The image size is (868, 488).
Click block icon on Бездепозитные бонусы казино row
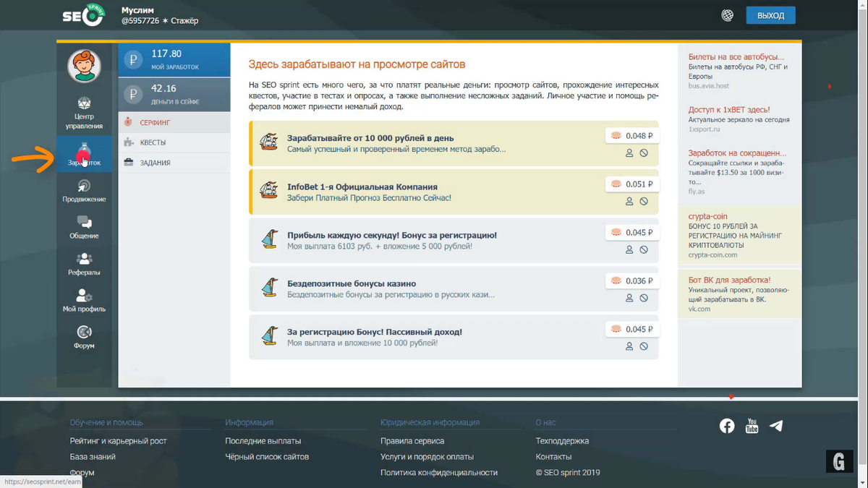[x=644, y=299]
